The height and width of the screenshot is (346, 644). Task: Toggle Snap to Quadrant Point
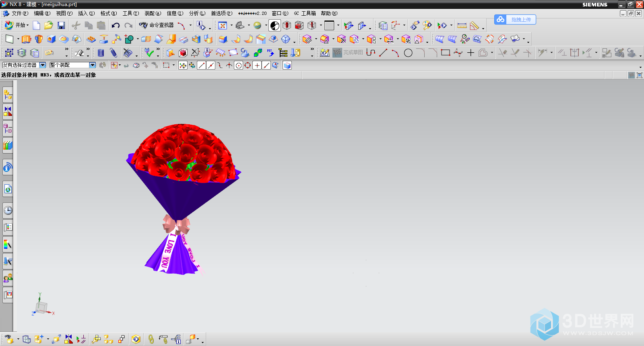(248, 65)
